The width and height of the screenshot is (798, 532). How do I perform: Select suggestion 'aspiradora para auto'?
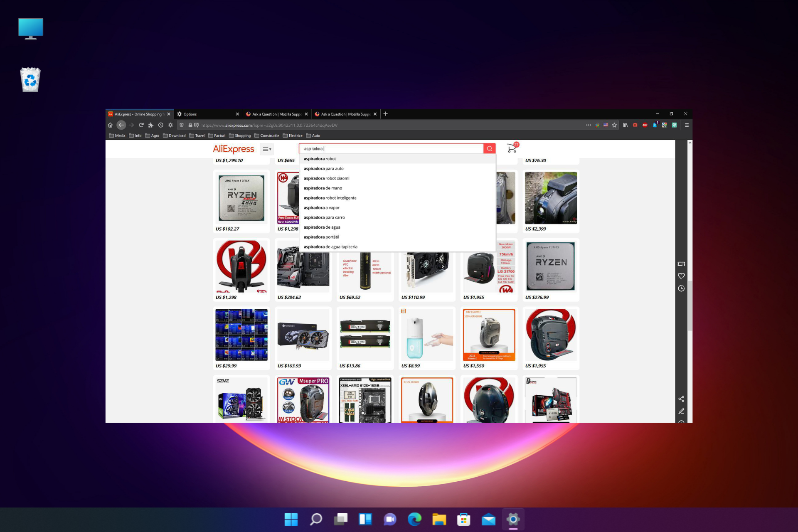pyautogui.click(x=397, y=168)
